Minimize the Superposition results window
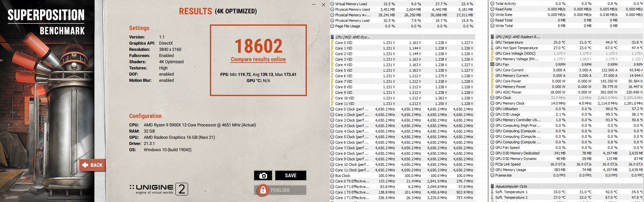This screenshot has width=644, height=202. click(x=313, y=5)
